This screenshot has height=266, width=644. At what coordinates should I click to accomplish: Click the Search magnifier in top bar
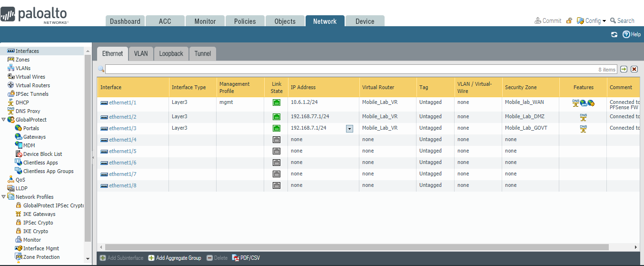613,20
